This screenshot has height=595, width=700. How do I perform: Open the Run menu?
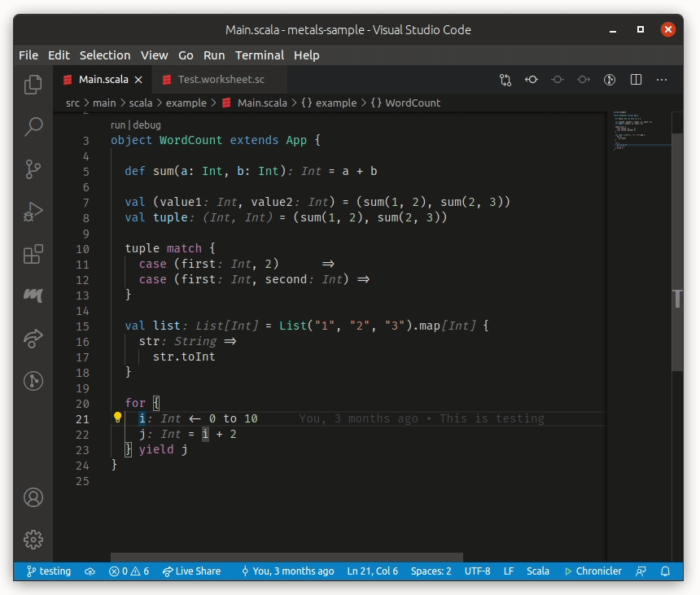click(214, 55)
